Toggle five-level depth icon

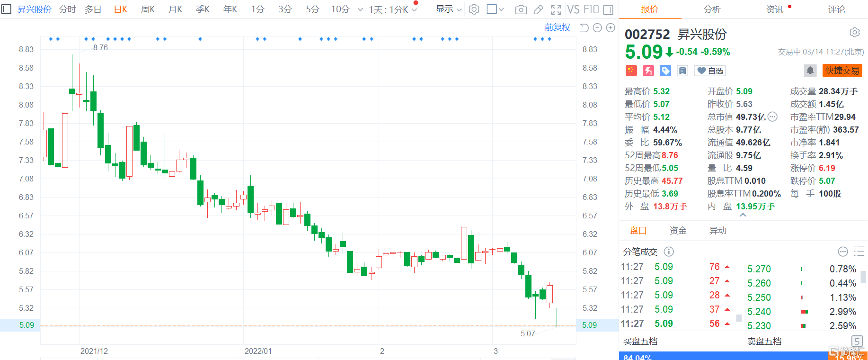[x=857, y=341]
